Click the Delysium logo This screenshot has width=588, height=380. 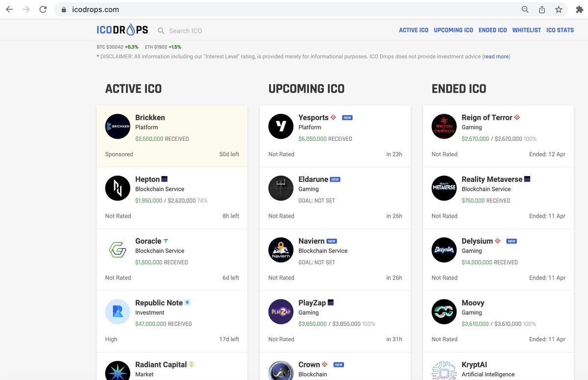444,250
